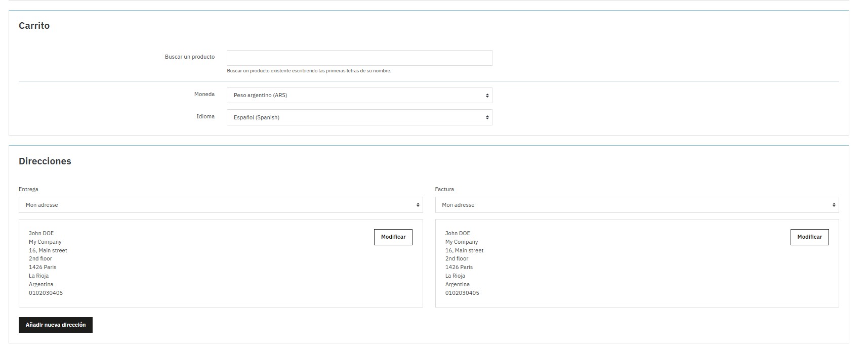Click the Moneda field label

point(204,95)
